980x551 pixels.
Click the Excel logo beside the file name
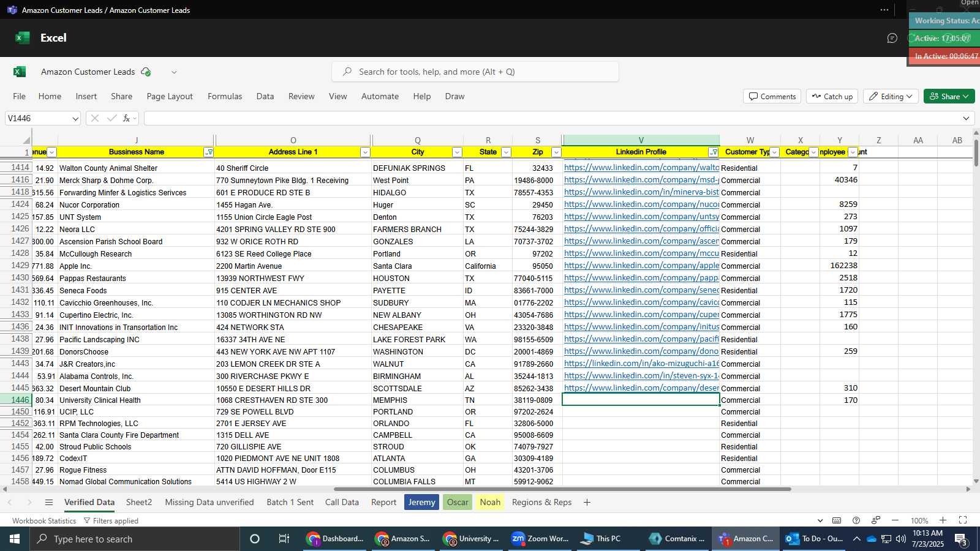pyautogui.click(x=20, y=72)
